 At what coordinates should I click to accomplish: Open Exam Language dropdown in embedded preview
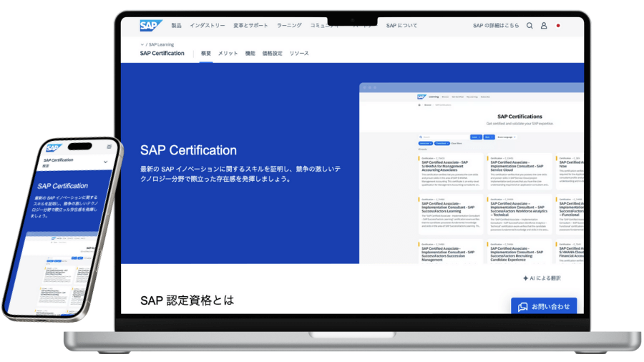[x=507, y=137]
